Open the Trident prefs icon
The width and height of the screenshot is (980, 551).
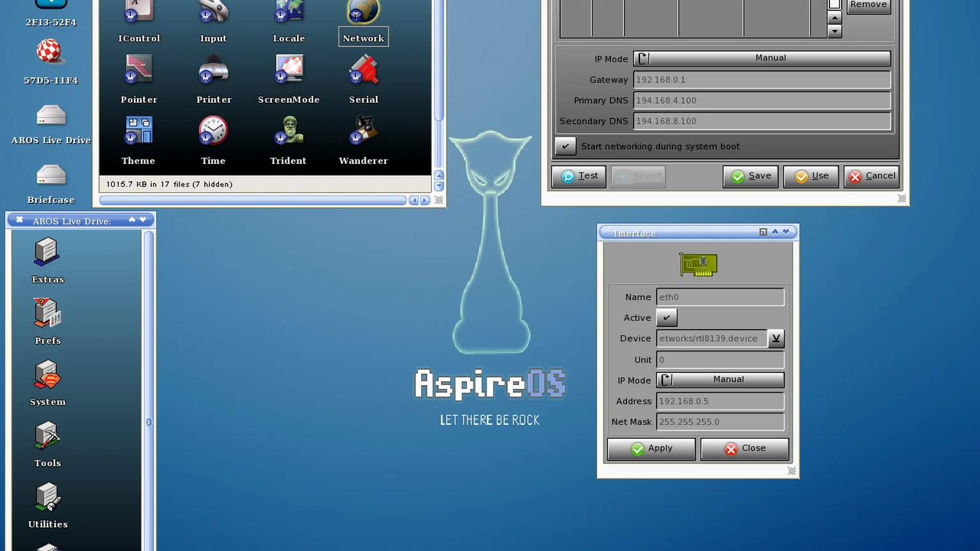(x=288, y=141)
